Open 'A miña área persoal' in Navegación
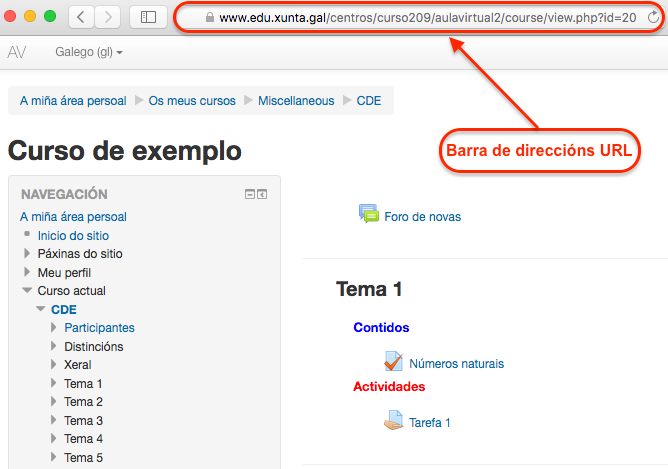The image size is (668, 469). (x=73, y=217)
